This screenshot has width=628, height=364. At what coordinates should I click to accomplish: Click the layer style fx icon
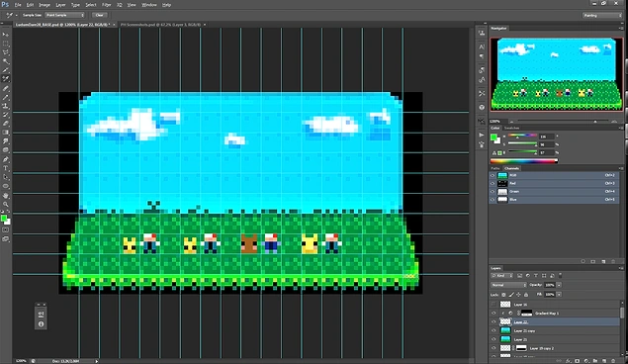coord(569,361)
